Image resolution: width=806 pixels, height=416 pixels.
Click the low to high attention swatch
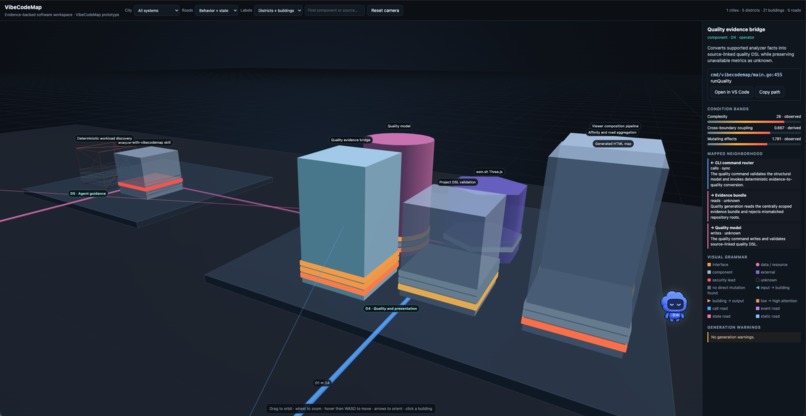[x=758, y=301]
